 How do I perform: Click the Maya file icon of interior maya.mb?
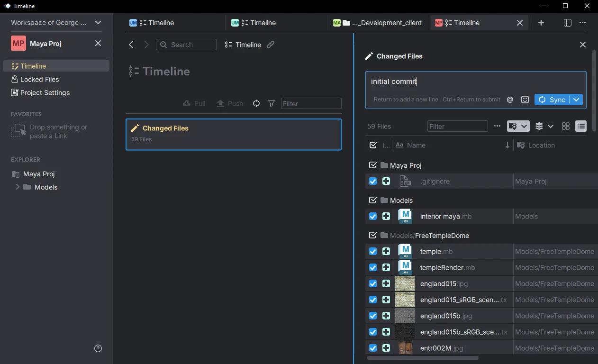(x=405, y=216)
